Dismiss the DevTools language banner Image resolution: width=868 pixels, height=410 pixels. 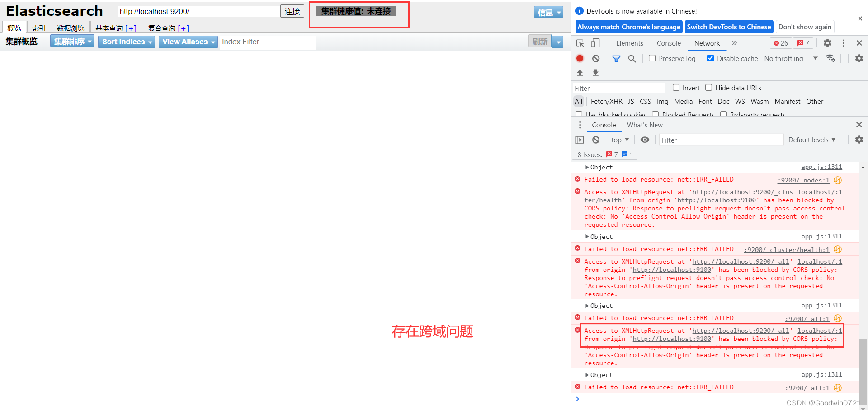[x=860, y=19]
